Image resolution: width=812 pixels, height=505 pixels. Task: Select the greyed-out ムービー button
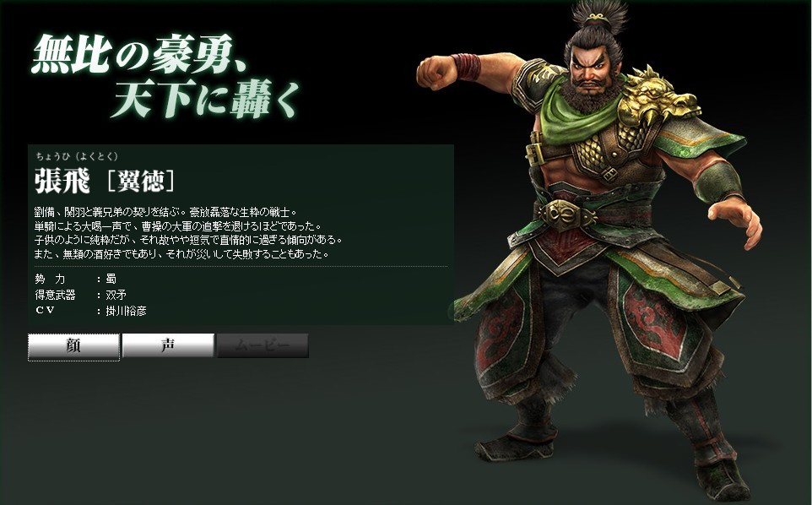(263, 345)
